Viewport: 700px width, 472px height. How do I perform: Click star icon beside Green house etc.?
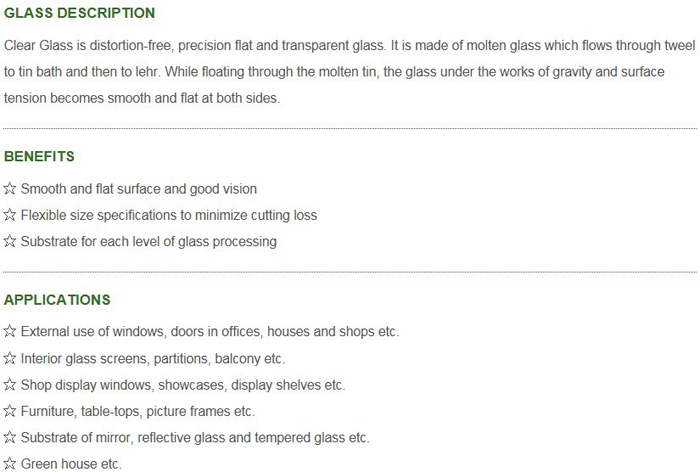[10, 463]
